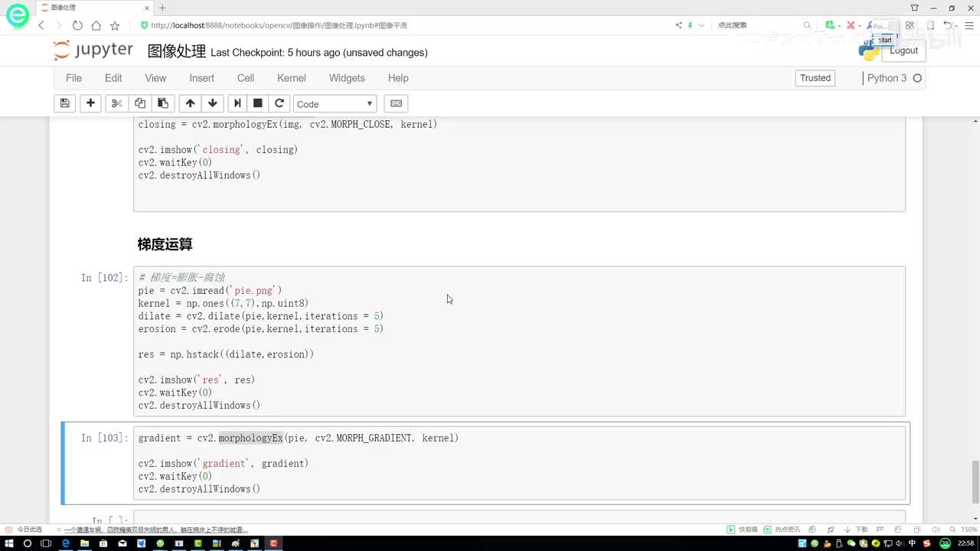Run the current cell button

[x=237, y=103]
